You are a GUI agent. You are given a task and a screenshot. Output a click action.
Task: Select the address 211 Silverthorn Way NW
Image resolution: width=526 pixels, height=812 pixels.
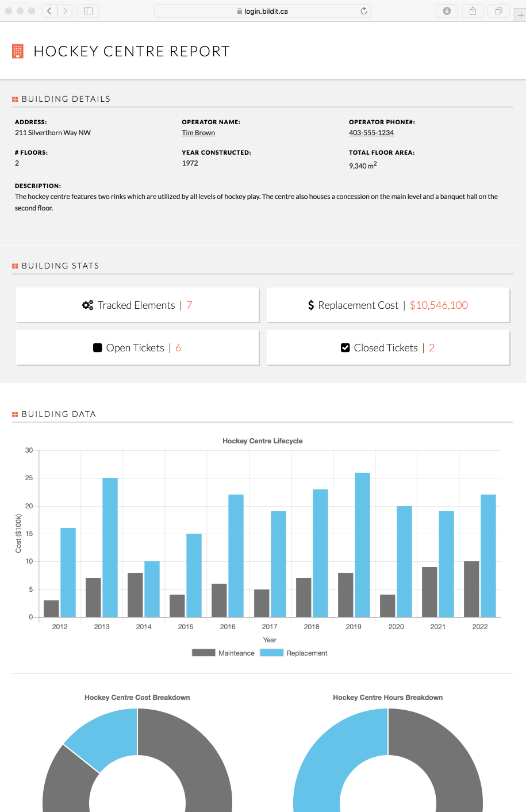coord(53,133)
